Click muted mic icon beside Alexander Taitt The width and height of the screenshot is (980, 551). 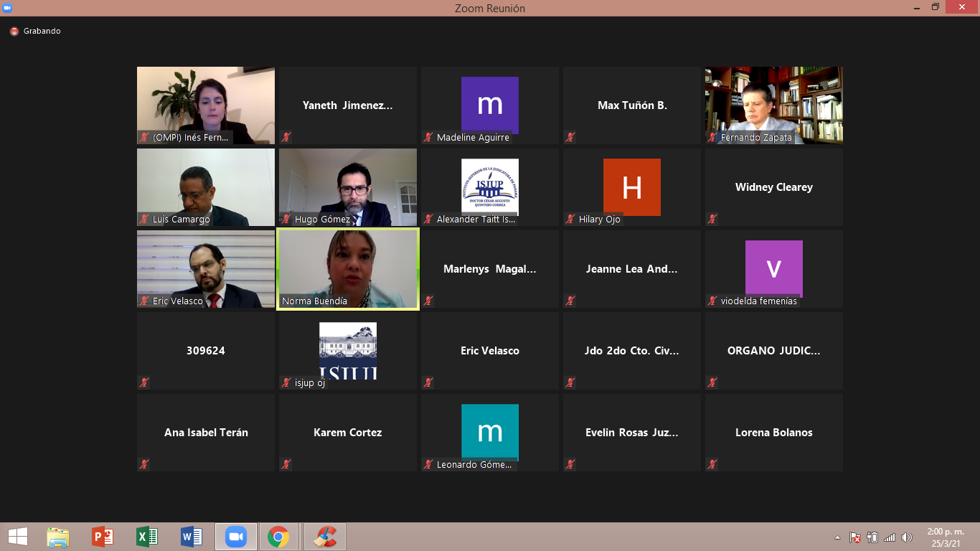[428, 219]
